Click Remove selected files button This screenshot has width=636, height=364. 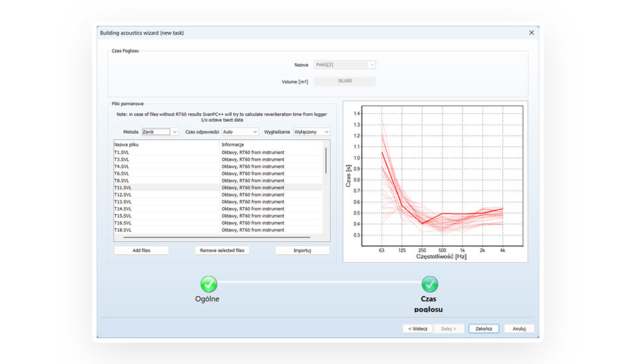tap(222, 251)
